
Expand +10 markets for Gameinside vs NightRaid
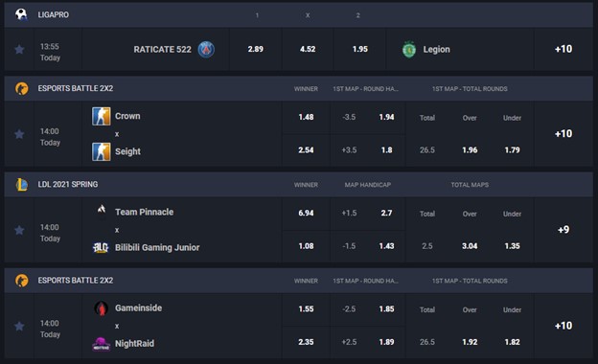click(x=563, y=326)
